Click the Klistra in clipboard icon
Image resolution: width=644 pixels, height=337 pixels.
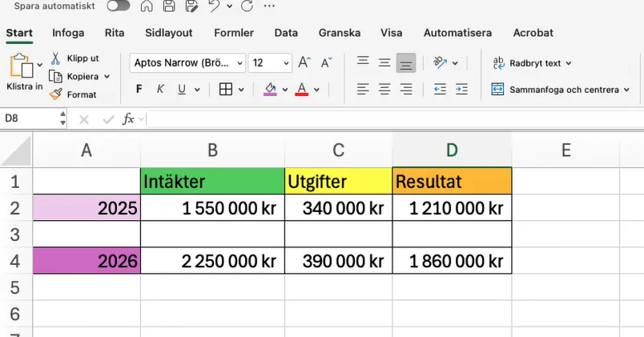[22, 66]
